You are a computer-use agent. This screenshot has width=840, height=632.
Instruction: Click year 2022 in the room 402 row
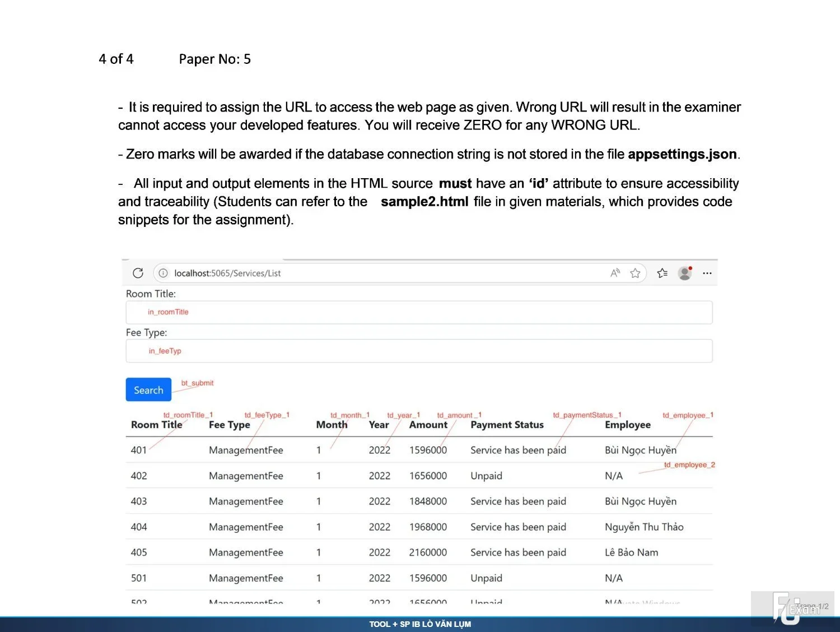(x=379, y=476)
